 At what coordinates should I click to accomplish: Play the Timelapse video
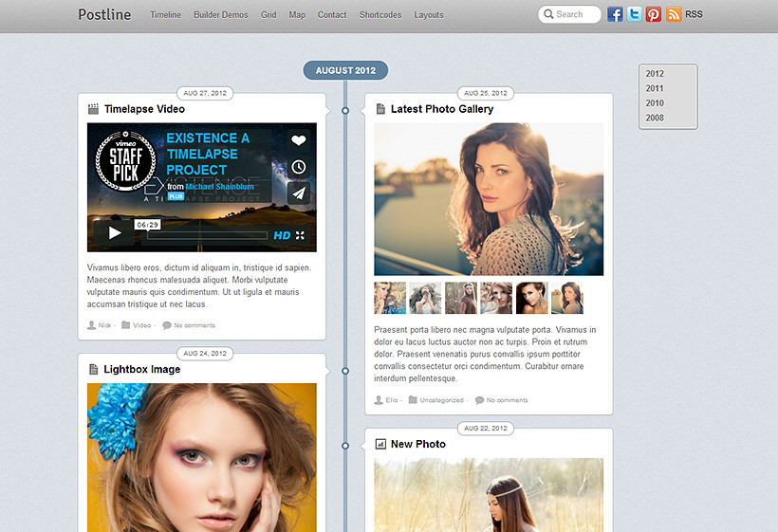[115, 233]
